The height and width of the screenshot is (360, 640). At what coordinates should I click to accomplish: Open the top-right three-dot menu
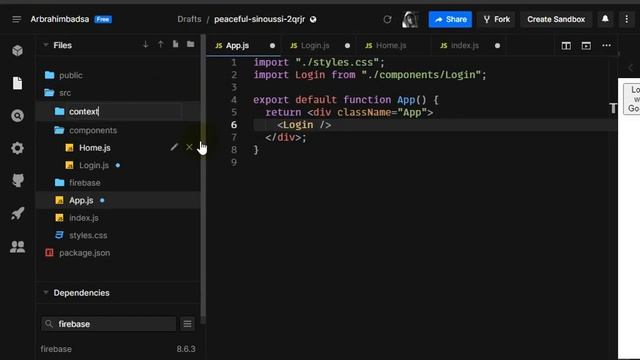(x=627, y=19)
